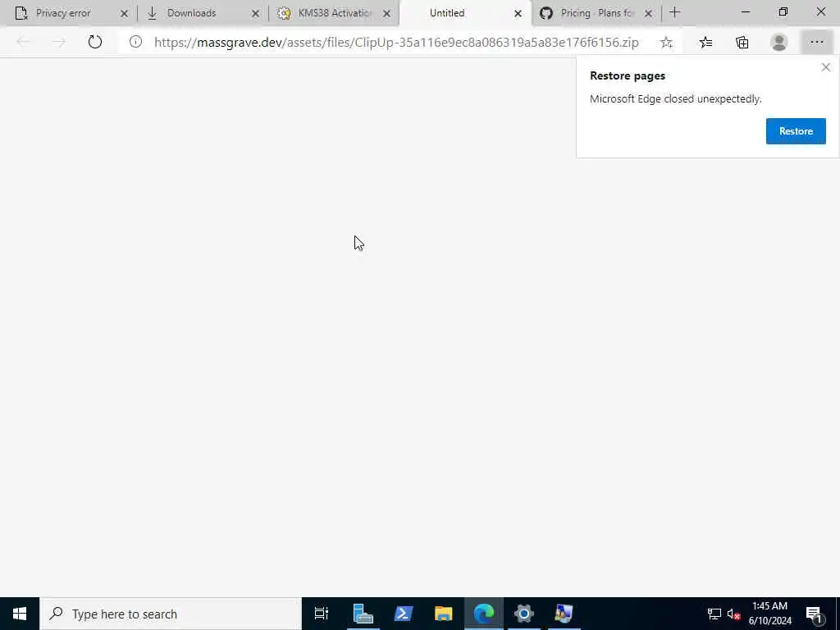This screenshot has height=630, width=840.
Task: Close the Pricing tab
Action: pos(648,13)
